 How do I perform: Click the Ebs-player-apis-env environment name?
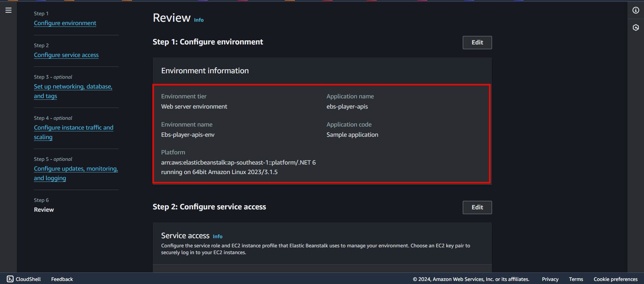pos(188,135)
